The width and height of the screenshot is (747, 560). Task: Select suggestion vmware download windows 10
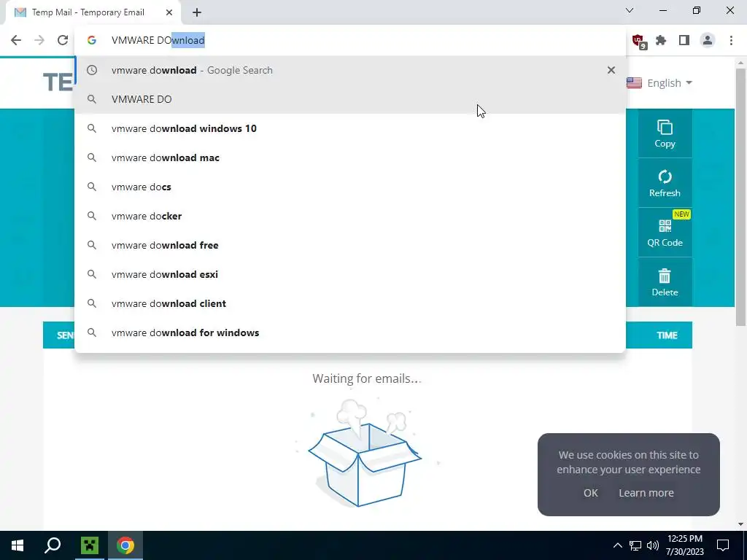(349, 128)
